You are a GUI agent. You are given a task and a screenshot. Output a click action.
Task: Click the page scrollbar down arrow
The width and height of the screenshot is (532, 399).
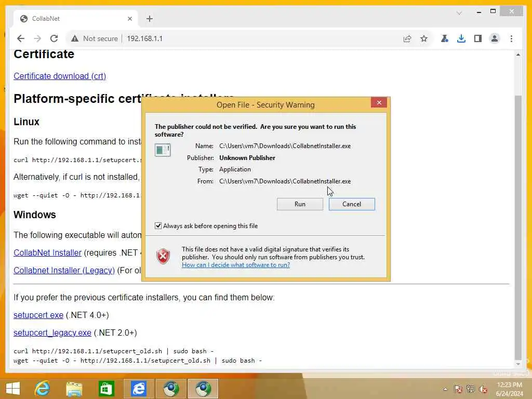coord(518,364)
